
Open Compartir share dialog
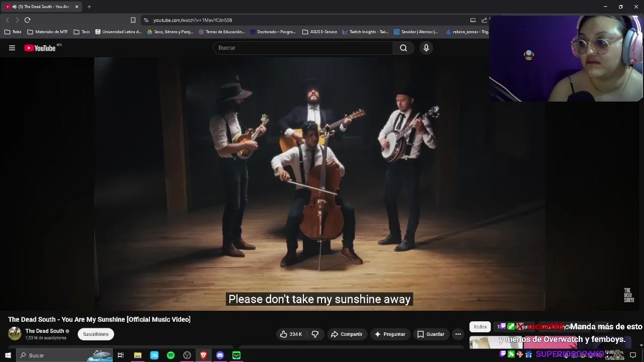(x=346, y=334)
